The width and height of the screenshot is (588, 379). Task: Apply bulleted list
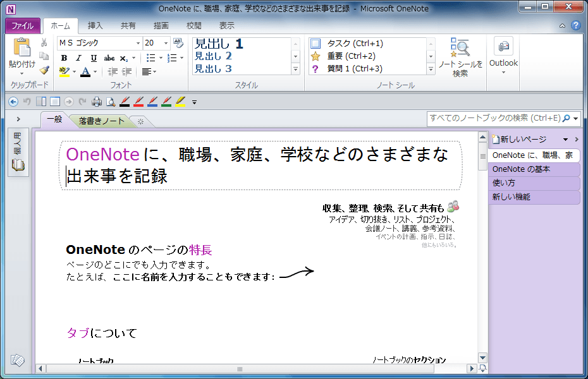point(150,58)
